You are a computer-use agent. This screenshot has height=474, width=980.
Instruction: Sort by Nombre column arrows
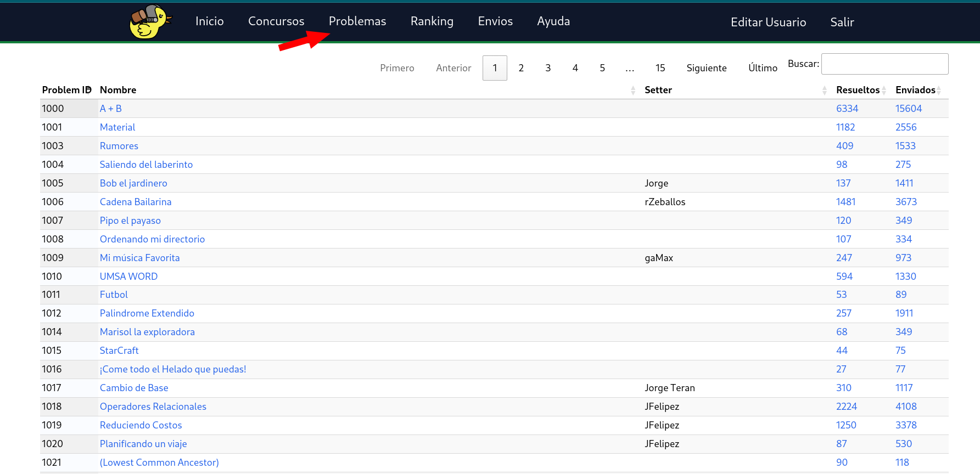[x=633, y=90]
